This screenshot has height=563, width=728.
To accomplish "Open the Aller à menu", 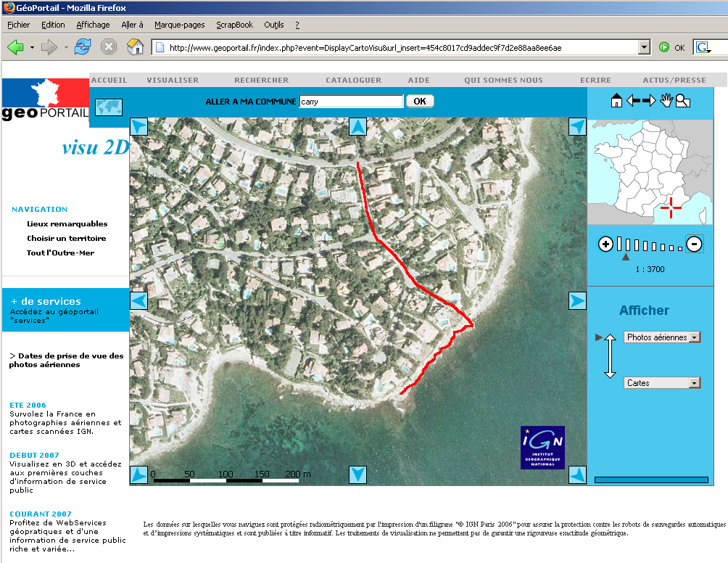I will click(x=132, y=25).
